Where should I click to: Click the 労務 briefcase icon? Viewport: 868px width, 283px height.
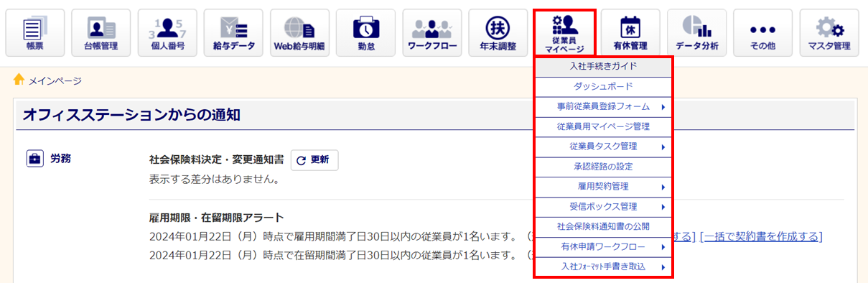pos(34,159)
